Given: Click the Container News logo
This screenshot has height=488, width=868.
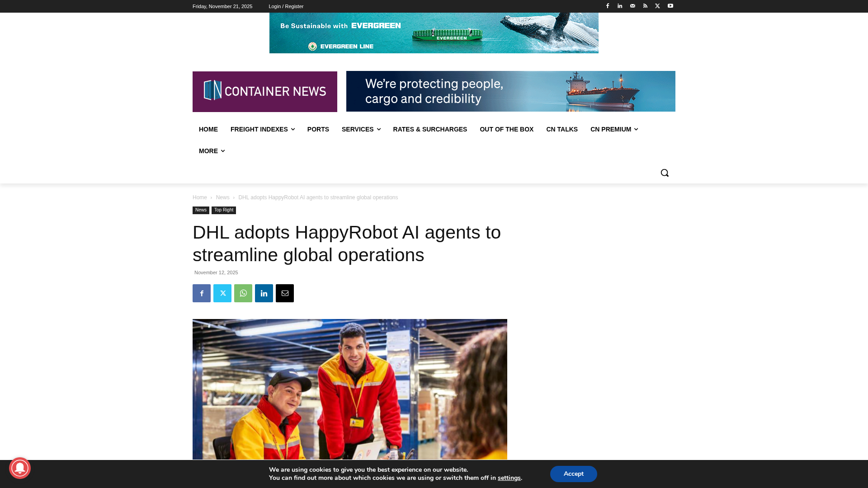Looking at the screenshot, I should [x=265, y=92].
